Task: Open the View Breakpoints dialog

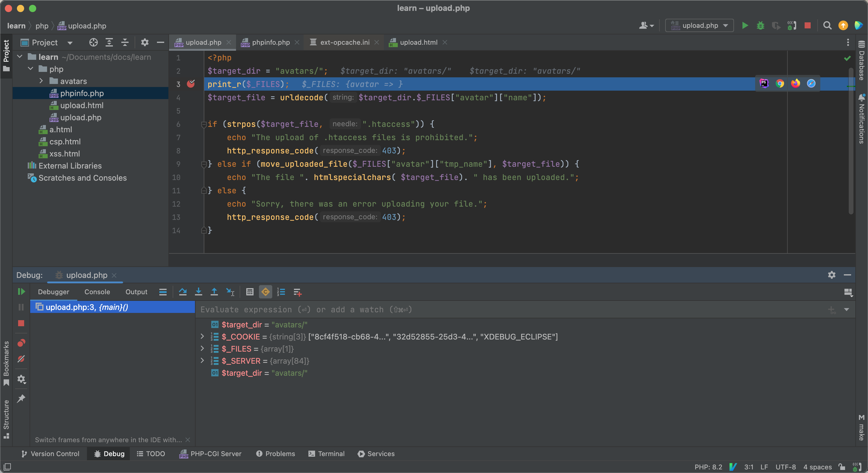Action: [x=21, y=343]
